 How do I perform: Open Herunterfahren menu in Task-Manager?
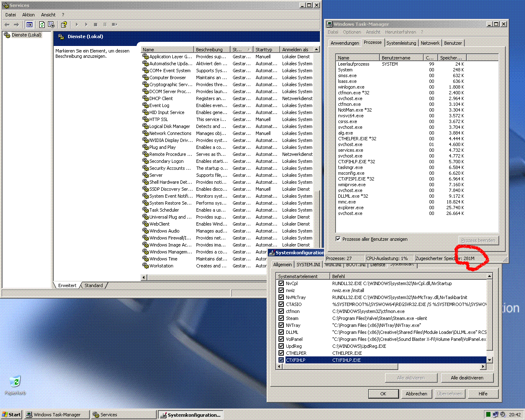400,32
